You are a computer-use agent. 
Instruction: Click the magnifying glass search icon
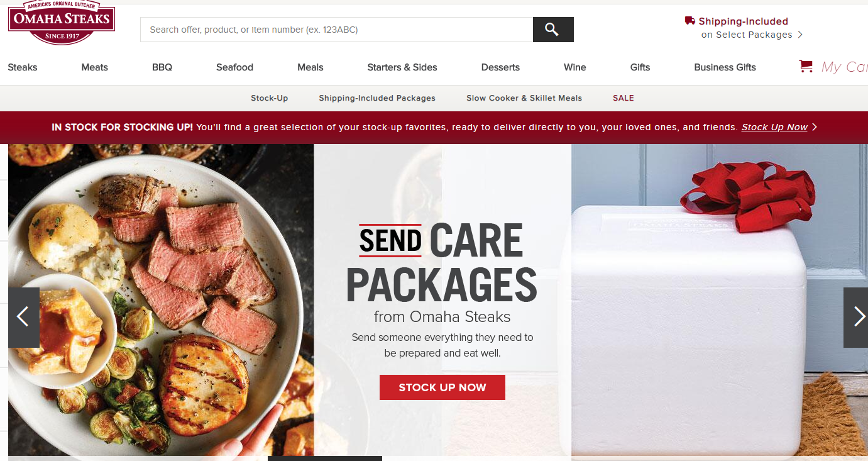[x=552, y=30]
